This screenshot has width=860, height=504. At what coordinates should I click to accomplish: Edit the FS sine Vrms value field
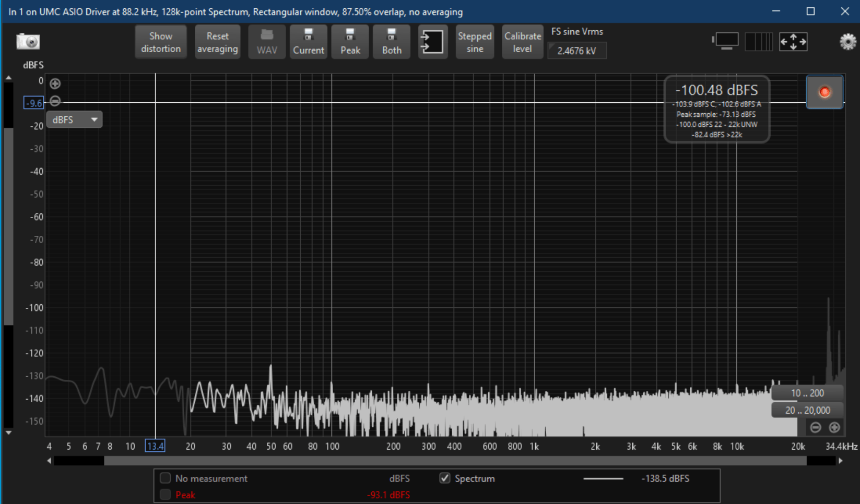pos(577,51)
